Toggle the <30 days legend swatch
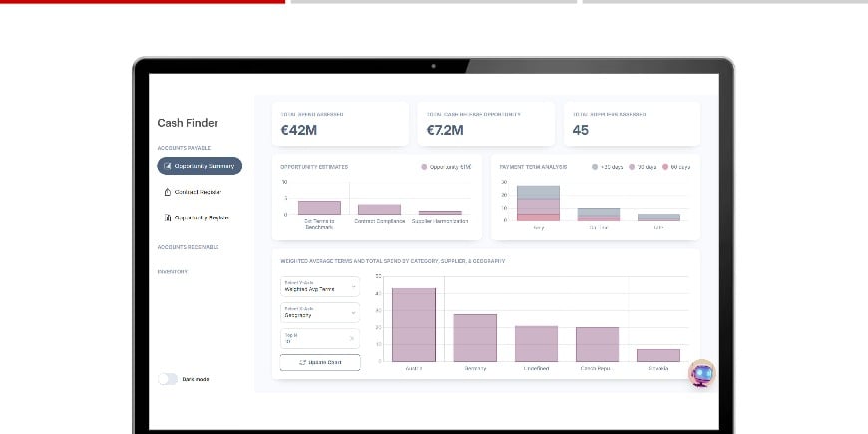The width and height of the screenshot is (868, 434). point(595,167)
